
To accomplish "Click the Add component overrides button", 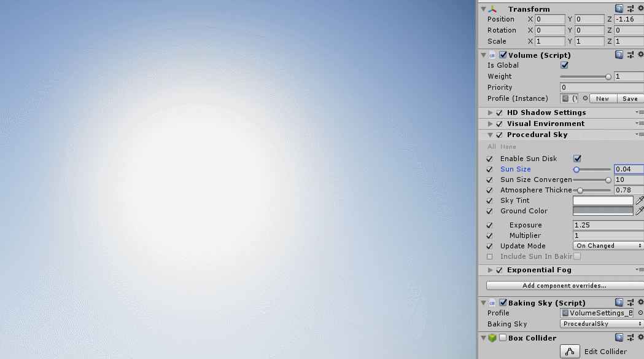I will point(563,285).
